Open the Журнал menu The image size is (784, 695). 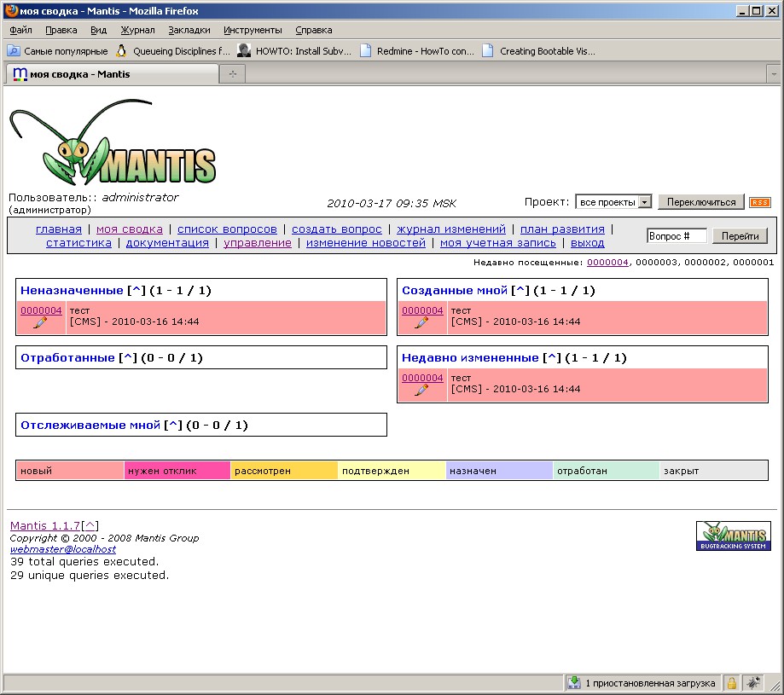(137, 30)
